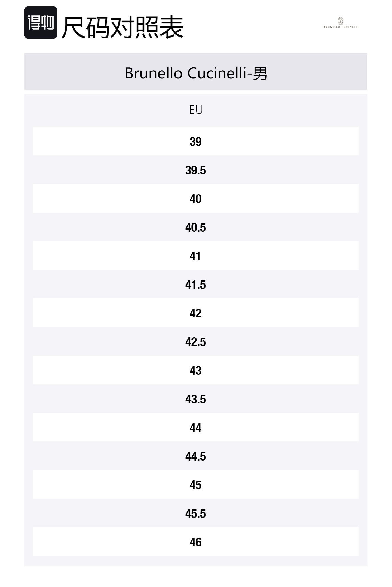
Task: Select the size 41 entry
Action: (x=195, y=256)
